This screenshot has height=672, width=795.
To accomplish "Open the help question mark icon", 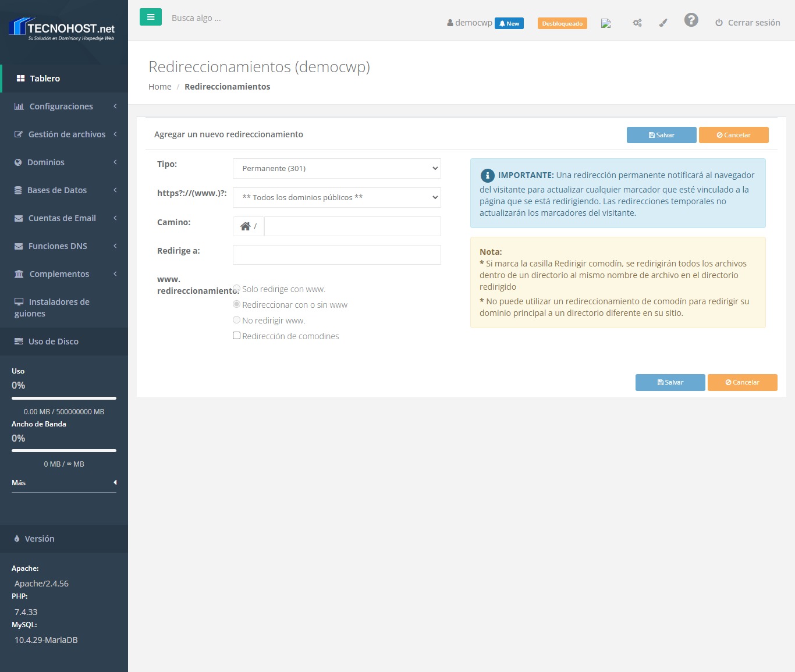I will click(691, 20).
